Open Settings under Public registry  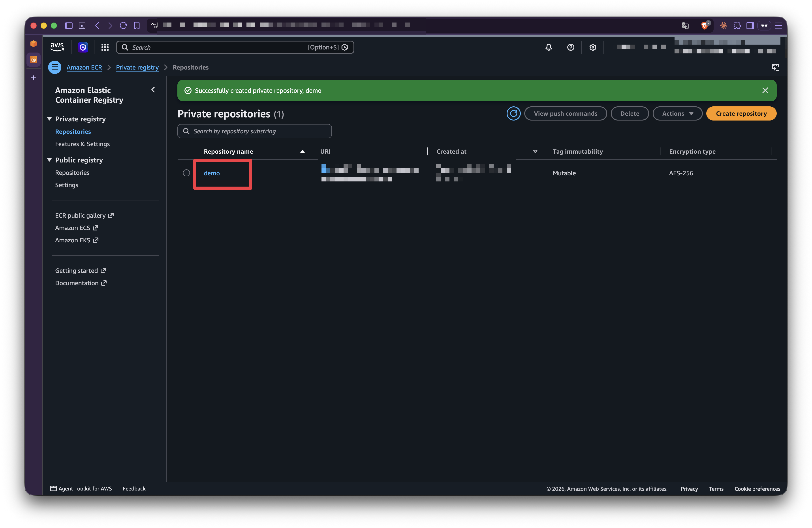(x=67, y=185)
